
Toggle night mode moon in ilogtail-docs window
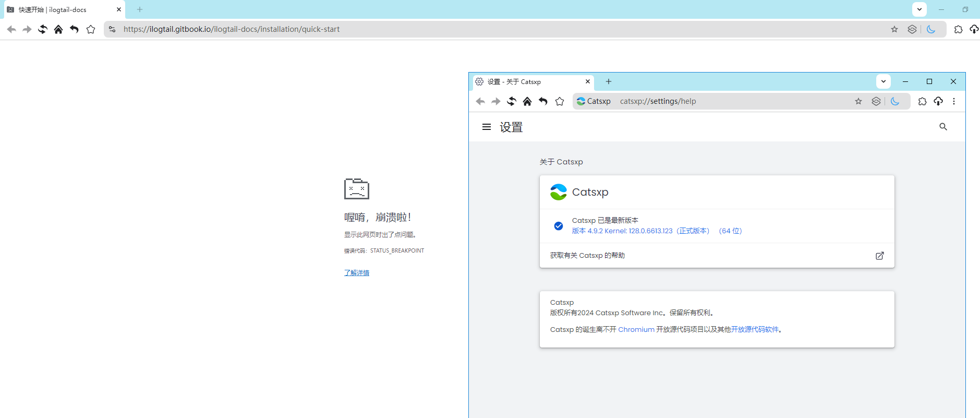pos(931,29)
